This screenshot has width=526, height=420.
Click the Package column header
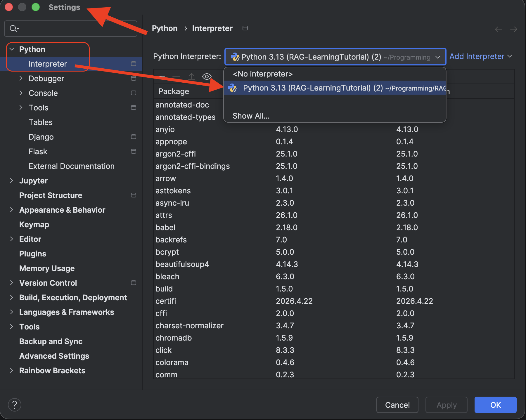tap(174, 91)
